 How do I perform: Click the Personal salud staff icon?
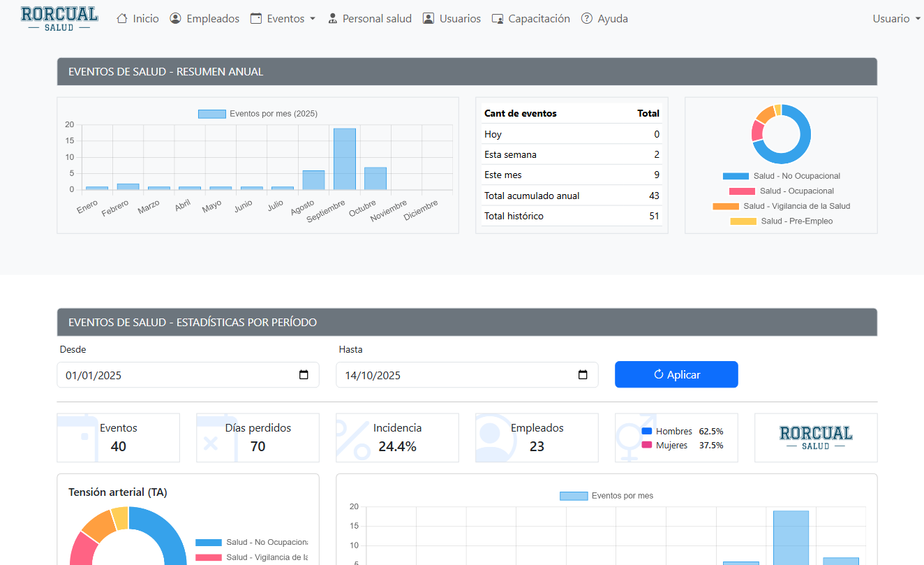click(332, 19)
